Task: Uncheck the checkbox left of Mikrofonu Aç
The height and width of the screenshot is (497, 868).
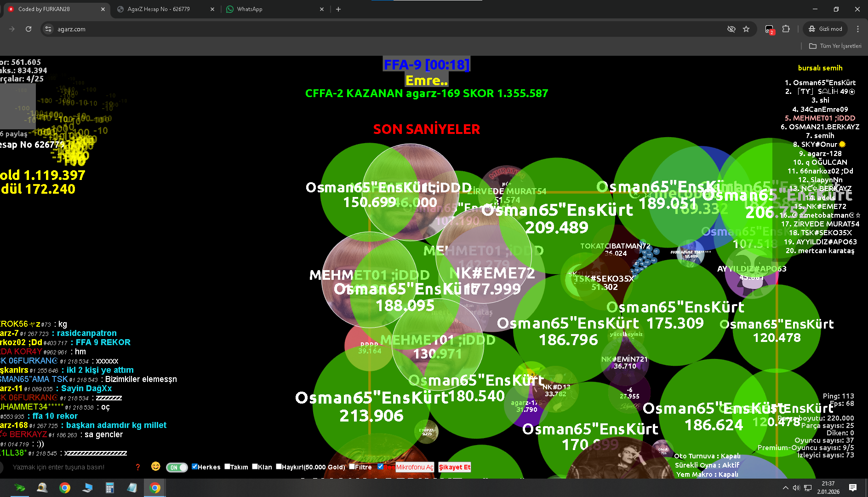Action: pyautogui.click(x=380, y=467)
